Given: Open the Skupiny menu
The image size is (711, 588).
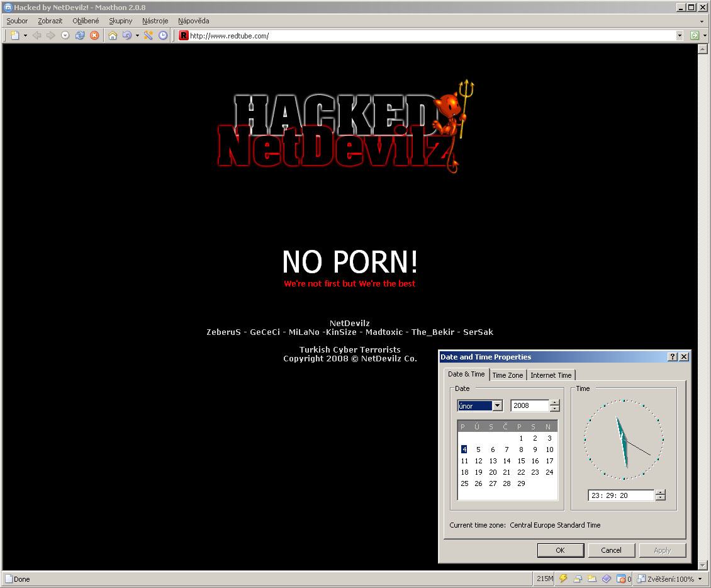Looking at the screenshot, I should pyautogui.click(x=121, y=21).
